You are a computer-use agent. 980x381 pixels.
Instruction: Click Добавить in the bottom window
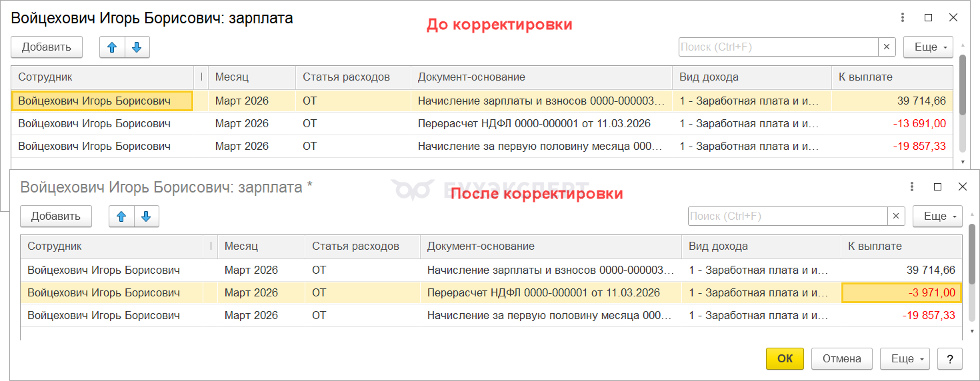(x=56, y=216)
